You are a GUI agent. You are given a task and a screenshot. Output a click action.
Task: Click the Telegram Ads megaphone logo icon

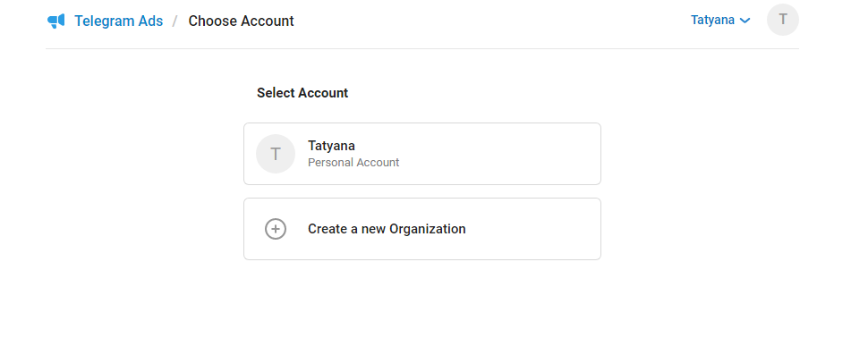coord(55,21)
